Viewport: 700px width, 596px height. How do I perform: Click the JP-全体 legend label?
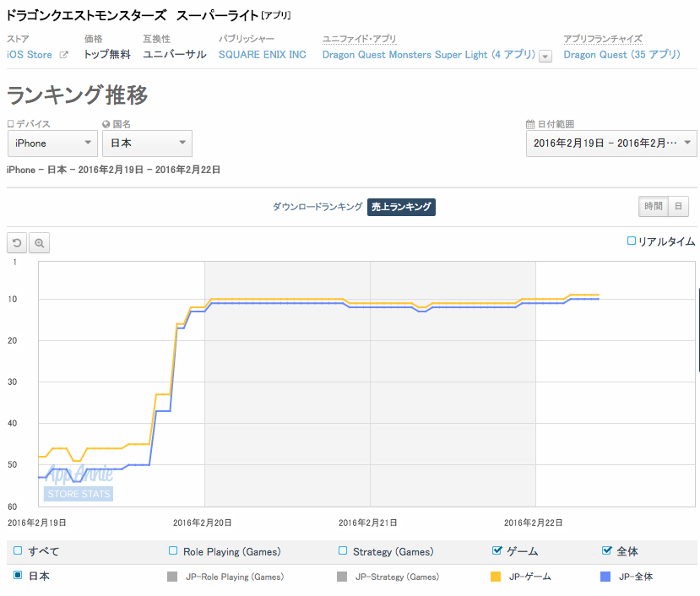click(x=636, y=577)
